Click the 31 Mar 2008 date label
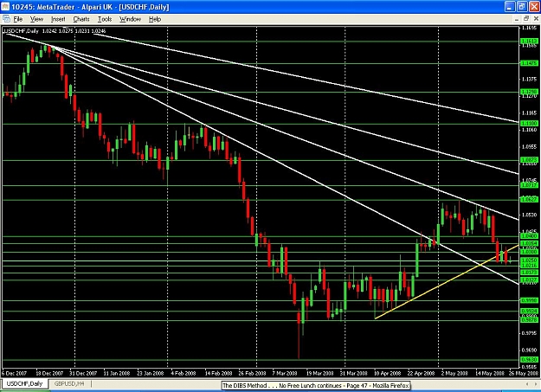Screen dimensions: 541x392 click(x=354, y=373)
